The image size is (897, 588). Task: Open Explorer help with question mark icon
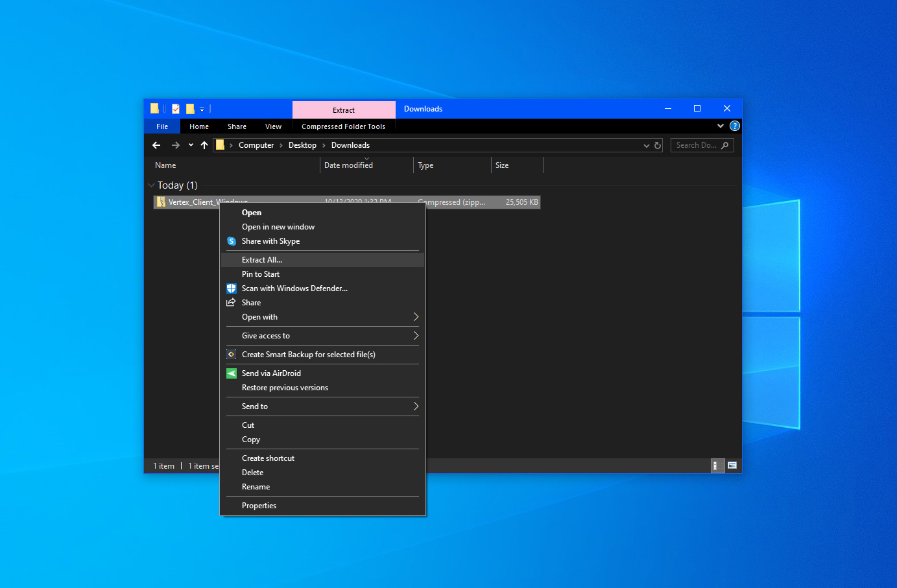[734, 126]
